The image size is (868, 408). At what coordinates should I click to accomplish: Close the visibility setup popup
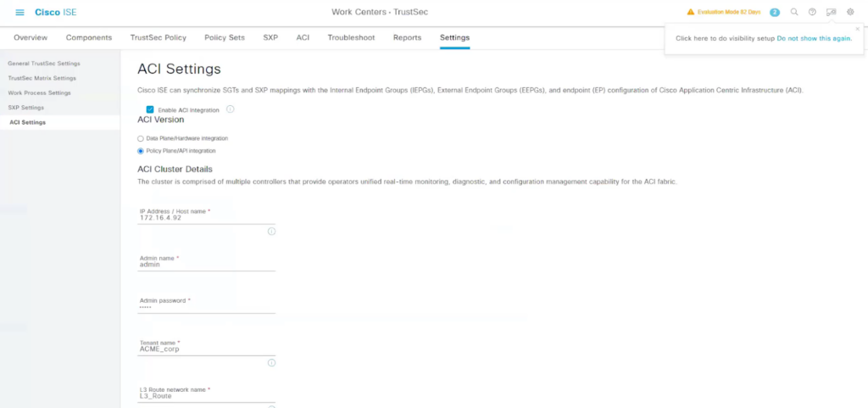858,29
